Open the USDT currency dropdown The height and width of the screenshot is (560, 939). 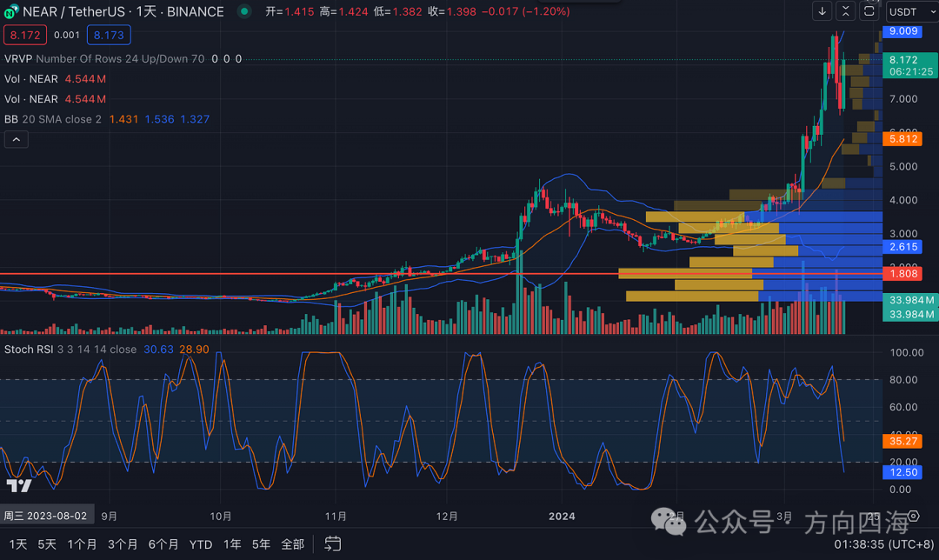[911, 11]
